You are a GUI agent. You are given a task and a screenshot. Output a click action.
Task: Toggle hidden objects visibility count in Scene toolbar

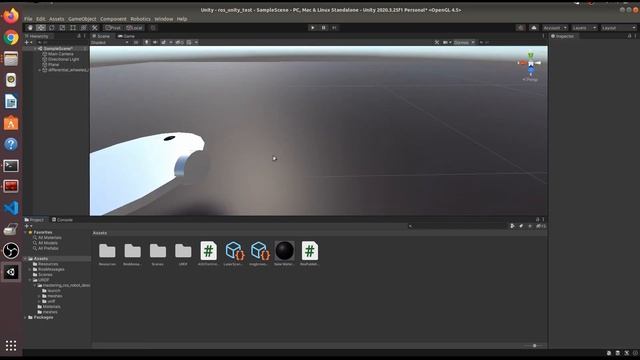[180, 42]
